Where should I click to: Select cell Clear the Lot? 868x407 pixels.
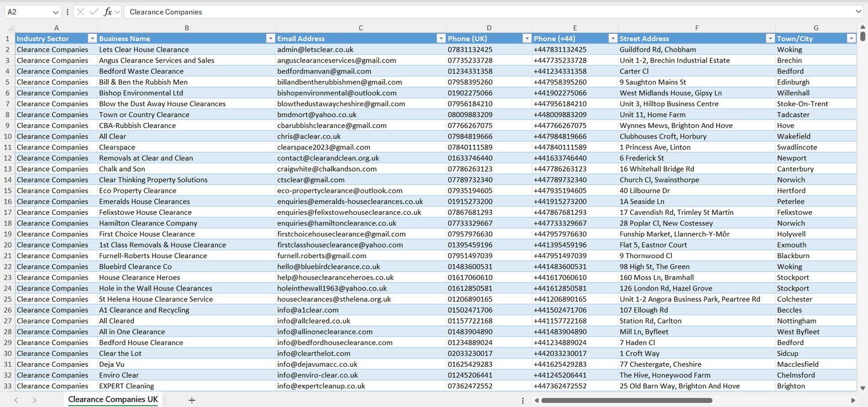click(x=187, y=354)
